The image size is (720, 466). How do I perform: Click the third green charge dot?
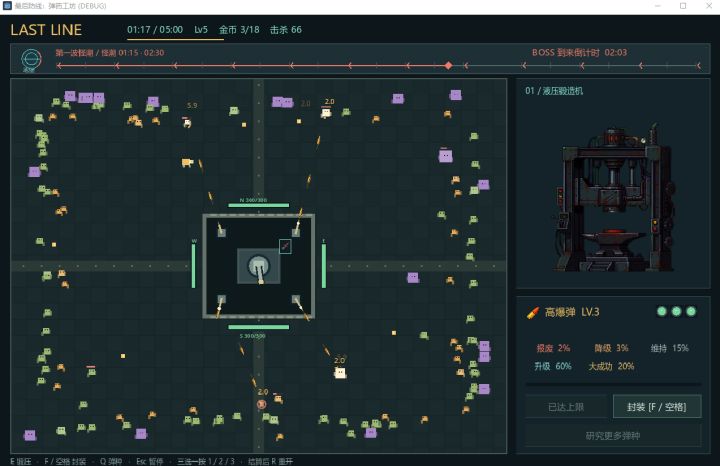691,312
